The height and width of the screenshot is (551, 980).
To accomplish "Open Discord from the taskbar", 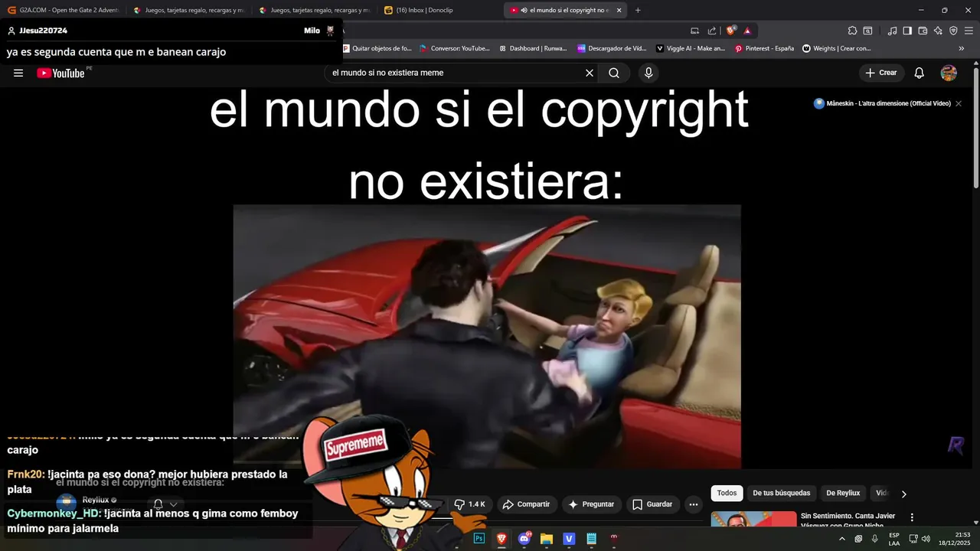I will click(524, 539).
